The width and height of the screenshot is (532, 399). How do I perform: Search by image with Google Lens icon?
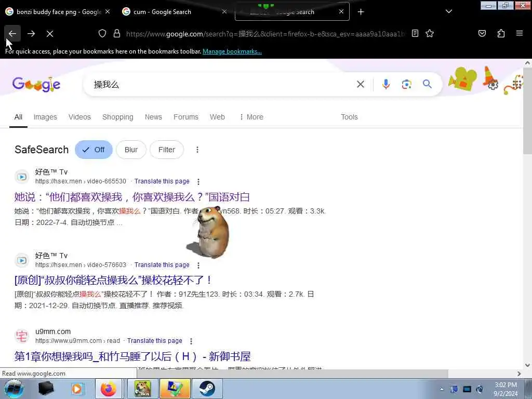406,84
